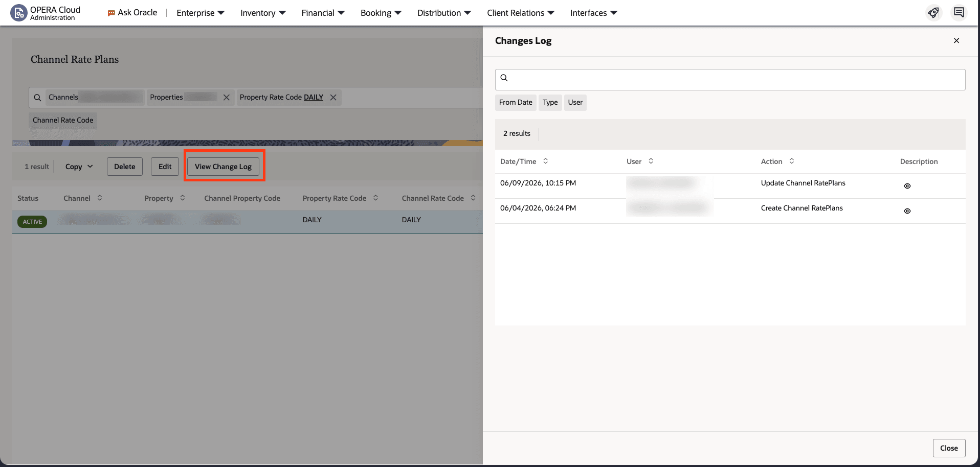
Task: Sort table by Property Rate Code
Action: 376,198
